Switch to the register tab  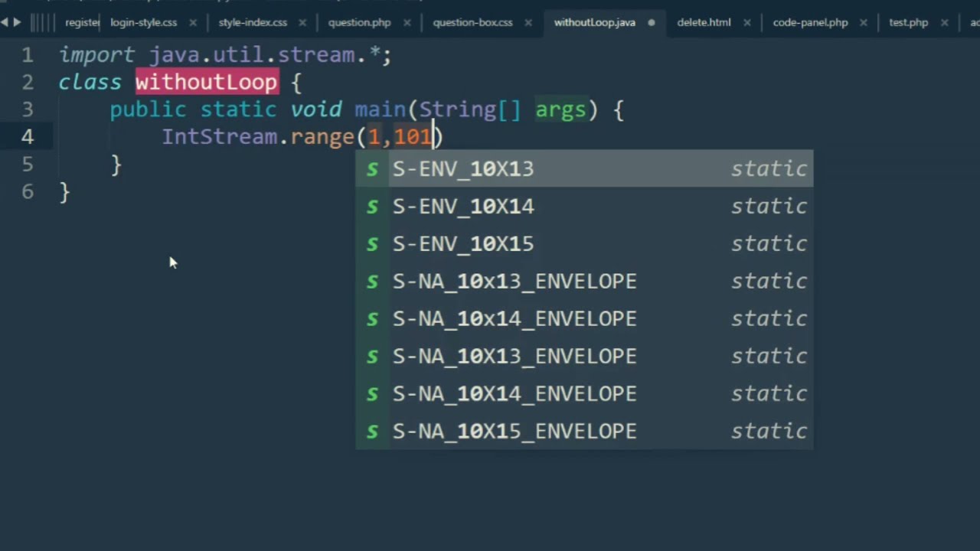[82, 23]
